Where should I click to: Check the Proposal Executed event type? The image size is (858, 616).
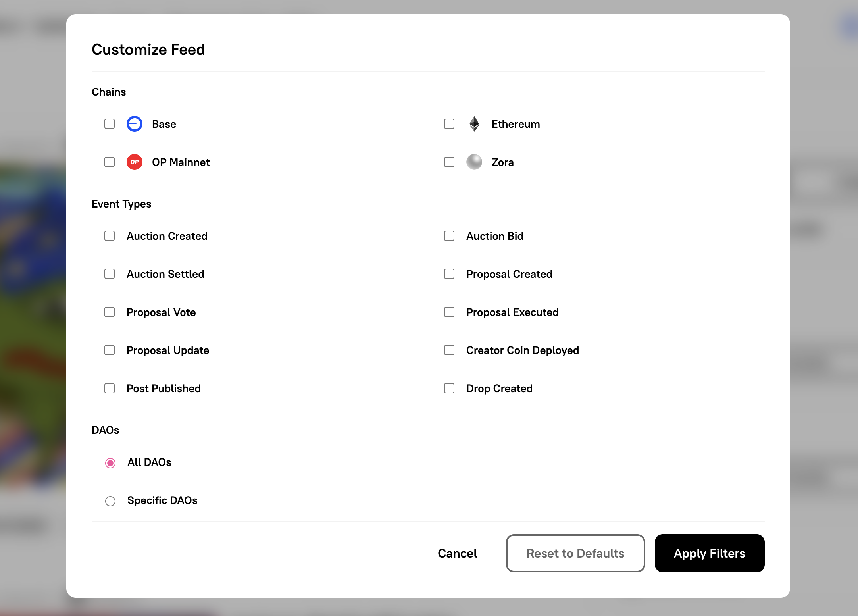tap(449, 312)
